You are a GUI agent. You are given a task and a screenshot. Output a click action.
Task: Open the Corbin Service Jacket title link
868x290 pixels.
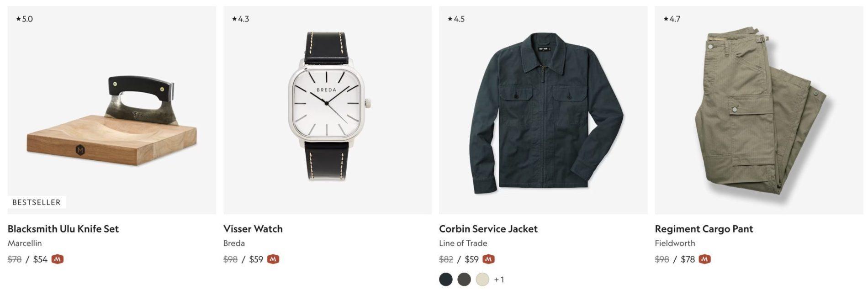point(488,229)
